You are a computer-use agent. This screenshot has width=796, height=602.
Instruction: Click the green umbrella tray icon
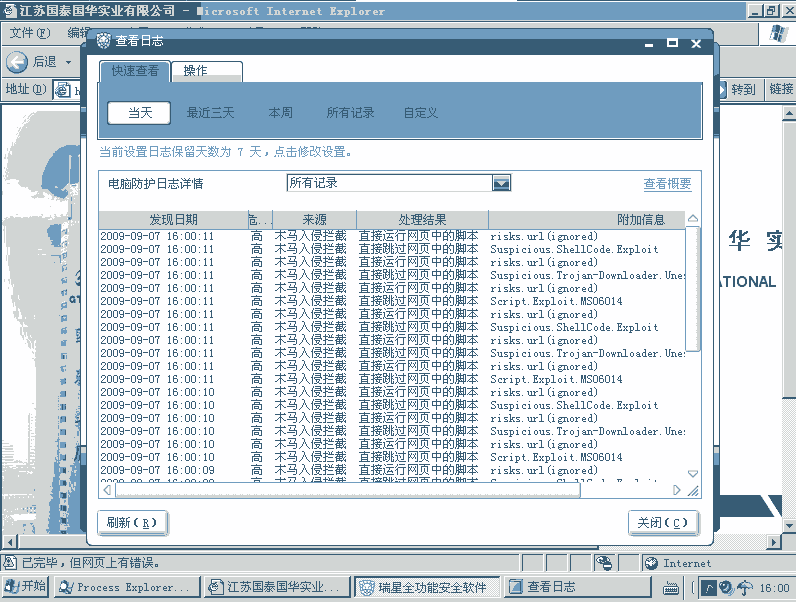click(x=745, y=588)
